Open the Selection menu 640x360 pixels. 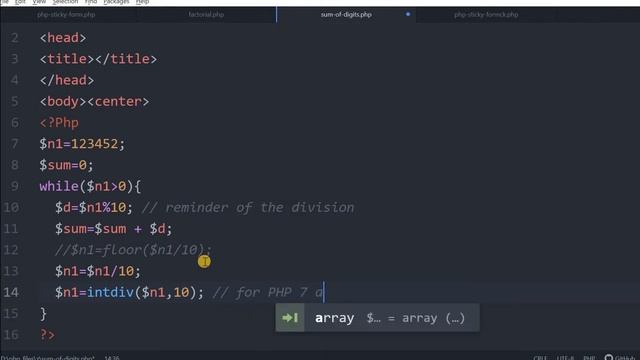(x=65, y=2)
